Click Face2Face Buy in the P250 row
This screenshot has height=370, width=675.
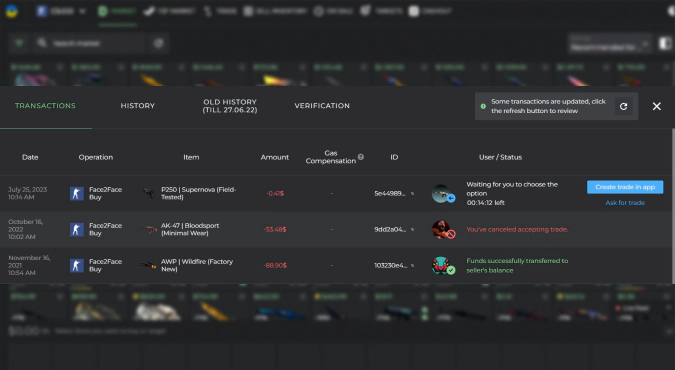105,193
